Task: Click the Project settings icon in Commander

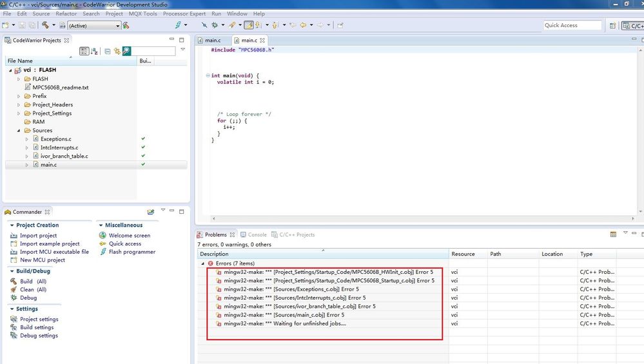Action: pyautogui.click(x=14, y=320)
